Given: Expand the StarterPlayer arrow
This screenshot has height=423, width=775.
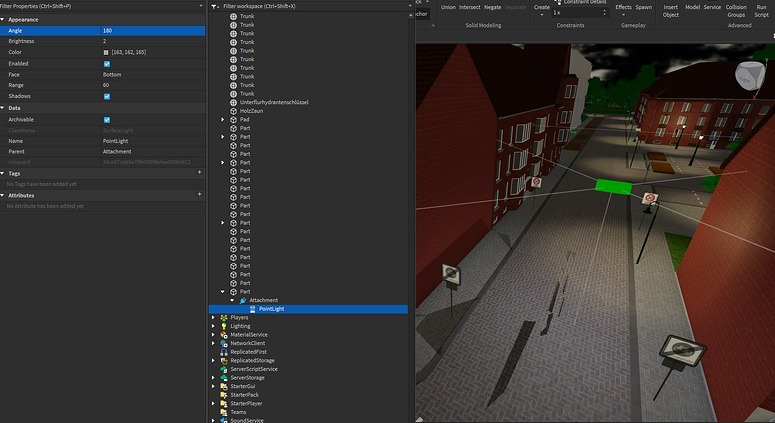Looking at the screenshot, I should click(214, 403).
